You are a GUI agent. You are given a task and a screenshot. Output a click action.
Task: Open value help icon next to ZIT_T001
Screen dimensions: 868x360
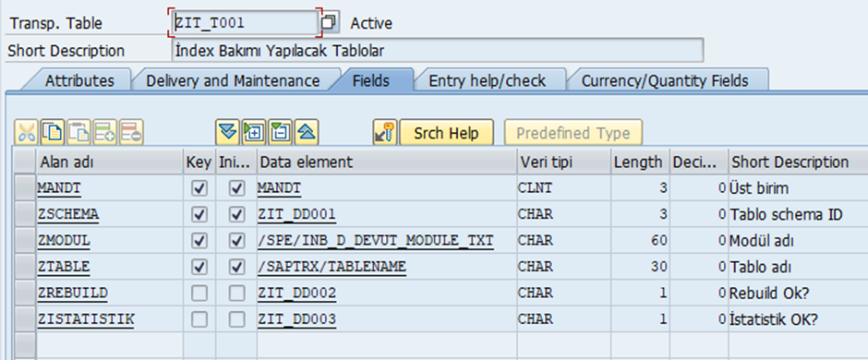[x=330, y=23]
